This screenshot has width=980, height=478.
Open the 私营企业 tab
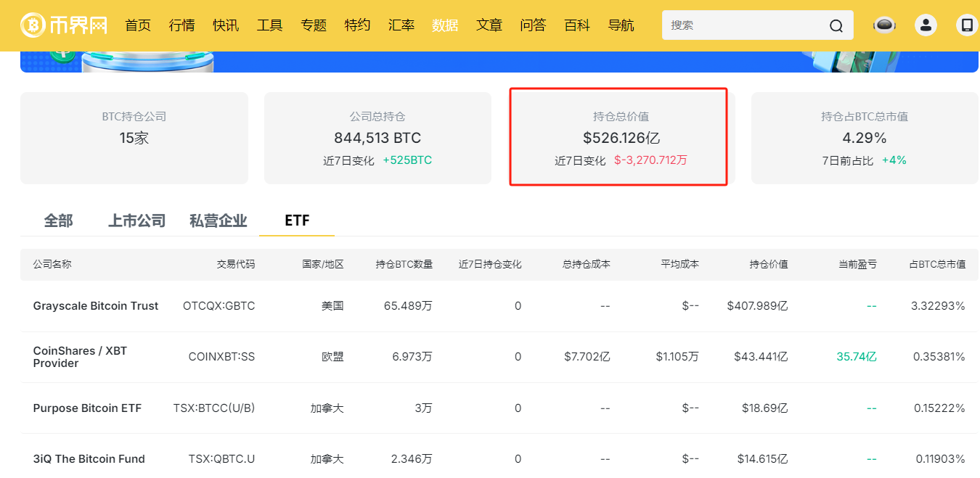click(x=218, y=221)
